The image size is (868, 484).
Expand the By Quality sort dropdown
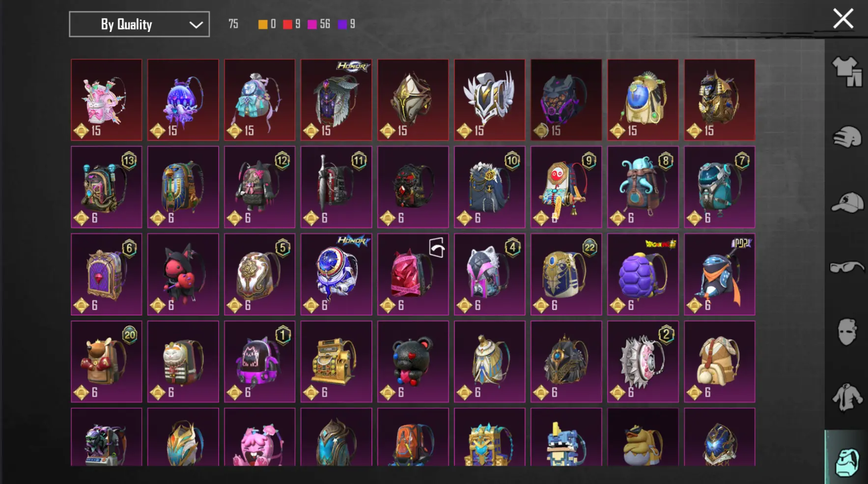tap(139, 24)
